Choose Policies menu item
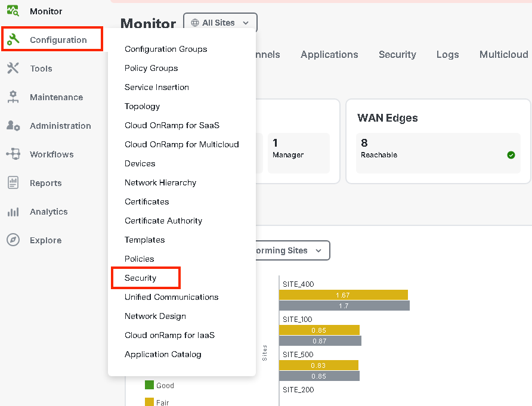This screenshot has height=406, width=532. coord(139,259)
